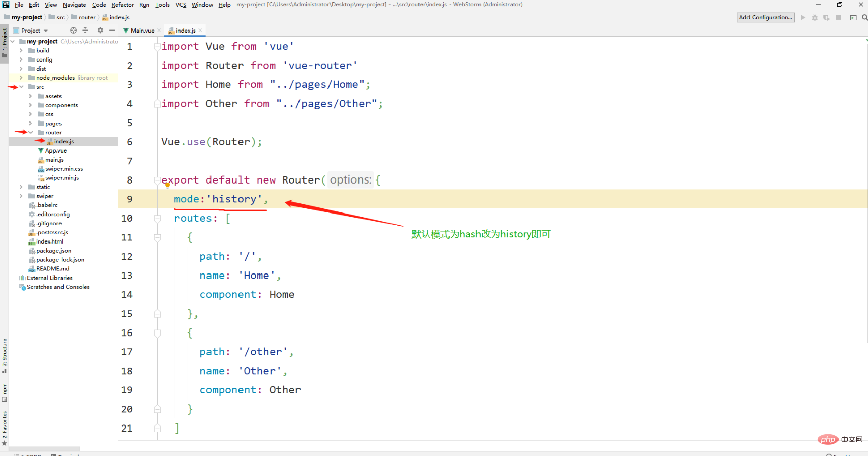Fold the Other route object at line 16
868x456 pixels.
(157, 333)
